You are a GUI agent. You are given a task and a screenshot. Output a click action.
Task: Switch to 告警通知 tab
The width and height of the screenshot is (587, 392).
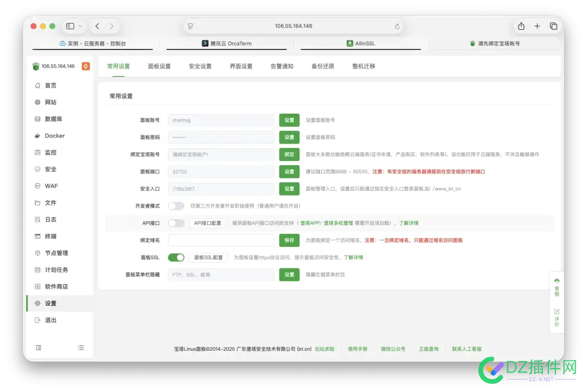[x=282, y=66]
